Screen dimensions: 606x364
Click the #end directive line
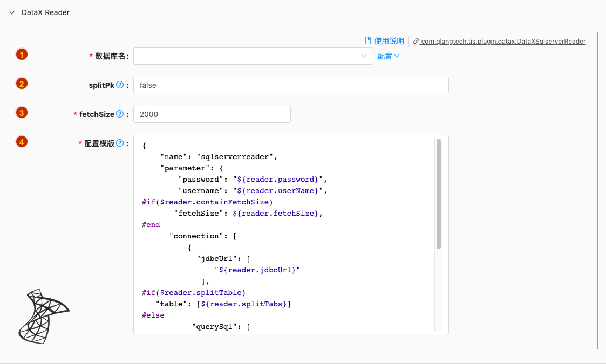tap(151, 224)
